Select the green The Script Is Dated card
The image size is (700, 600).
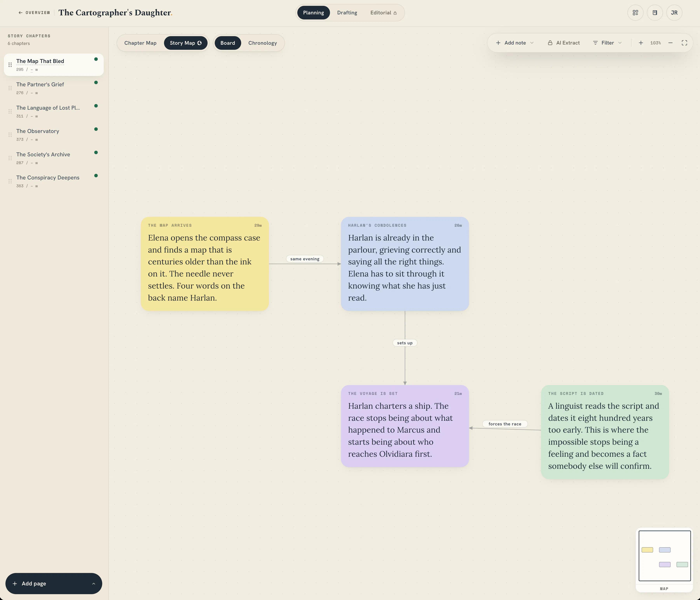pos(605,432)
